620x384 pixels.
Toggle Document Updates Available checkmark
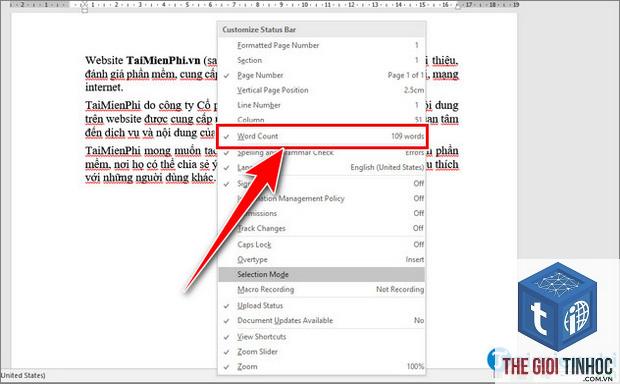pyautogui.click(x=322, y=321)
